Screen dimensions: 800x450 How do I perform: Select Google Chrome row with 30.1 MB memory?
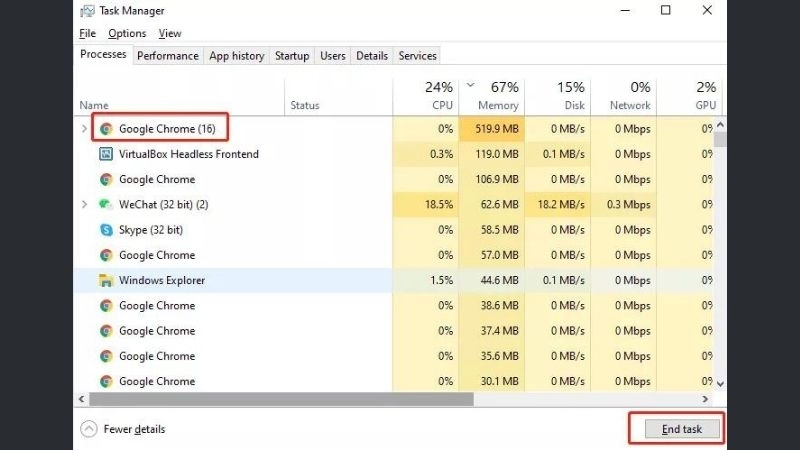click(x=393, y=381)
